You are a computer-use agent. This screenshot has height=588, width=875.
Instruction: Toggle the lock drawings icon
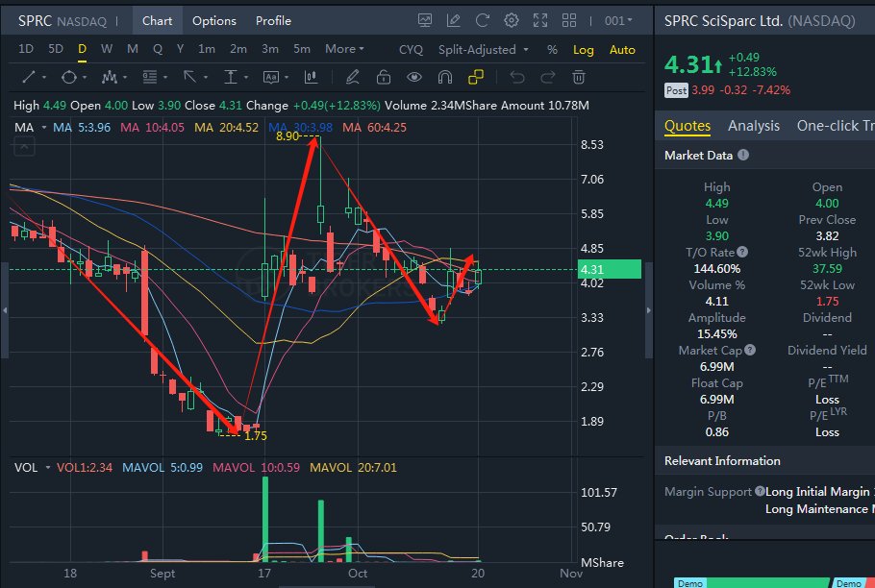(x=384, y=77)
